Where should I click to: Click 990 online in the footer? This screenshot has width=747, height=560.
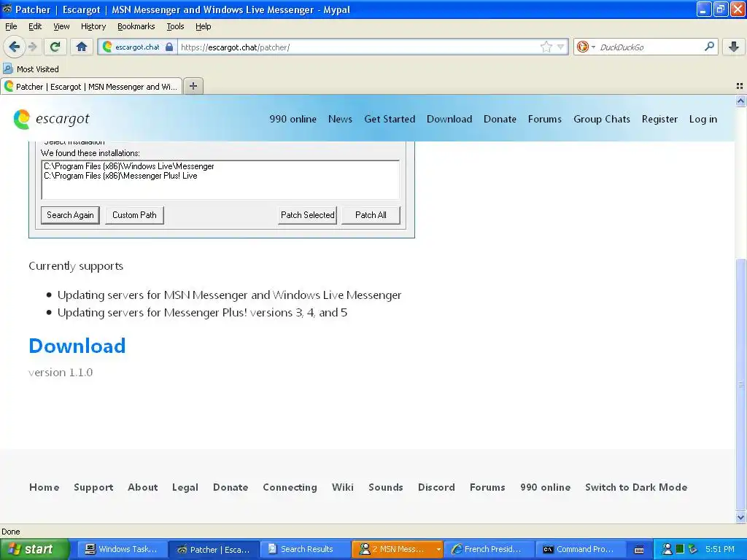pyautogui.click(x=545, y=487)
